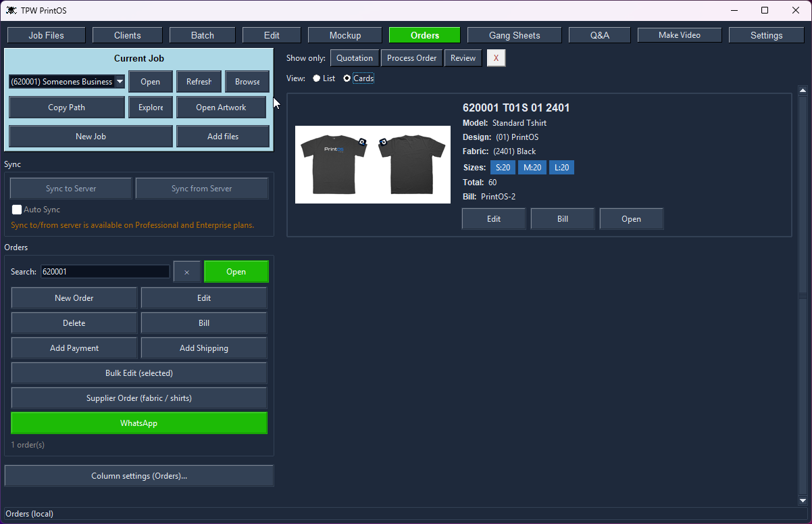Click Open Artwork button
Image resolution: width=812 pixels, height=524 pixels.
pyautogui.click(x=222, y=108)
